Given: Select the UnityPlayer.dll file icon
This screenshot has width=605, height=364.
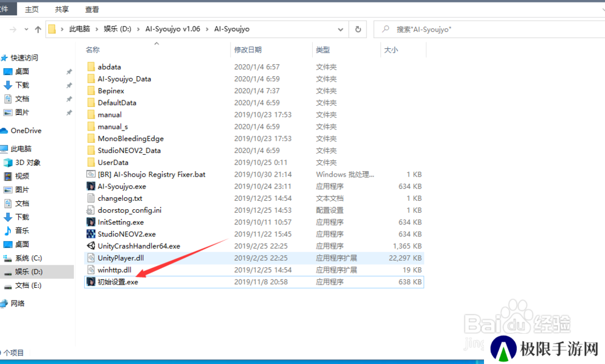Looking at the screenshot, I should 91,258.
